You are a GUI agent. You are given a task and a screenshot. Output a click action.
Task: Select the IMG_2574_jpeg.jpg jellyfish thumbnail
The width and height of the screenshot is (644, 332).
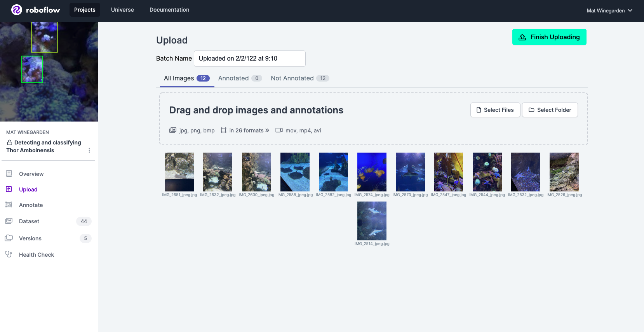372,172
